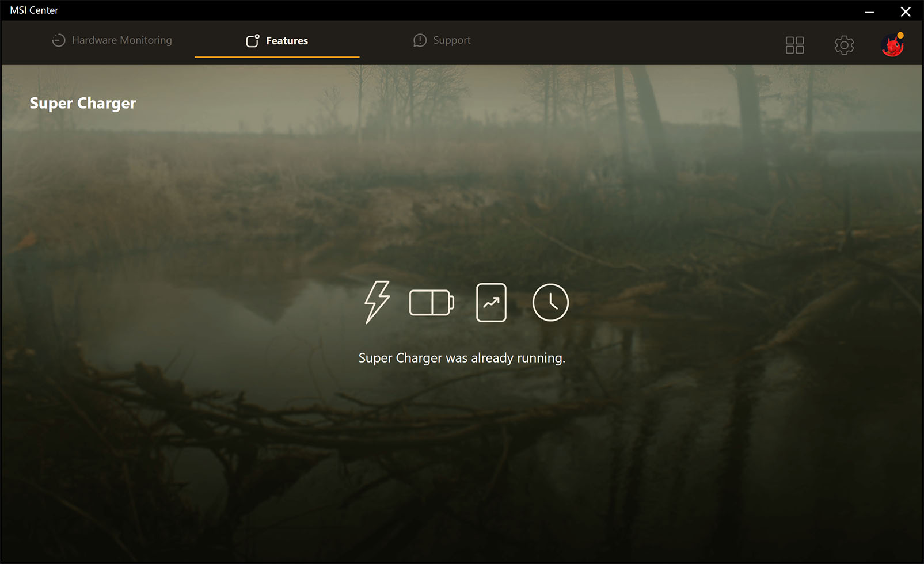The height and width of the screenshot is (564, 924).
Task: Open settings via the gear icon
Action: pyautogui.click(x=844, y=45)
